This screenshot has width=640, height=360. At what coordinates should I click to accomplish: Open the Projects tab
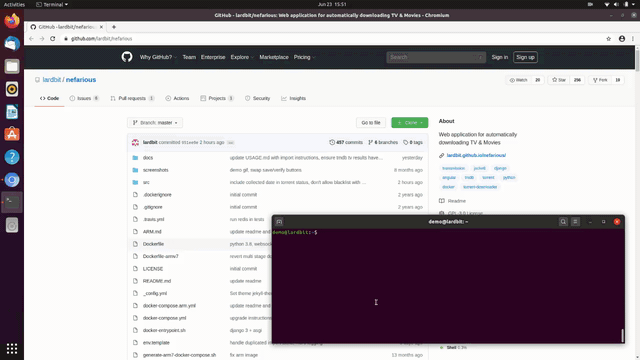(x=217, y=98)
